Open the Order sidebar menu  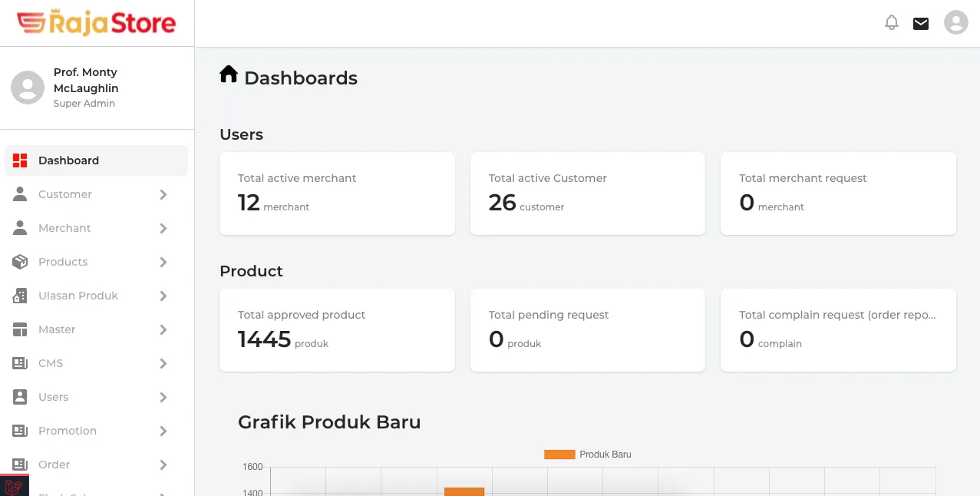tap(96, 465)
